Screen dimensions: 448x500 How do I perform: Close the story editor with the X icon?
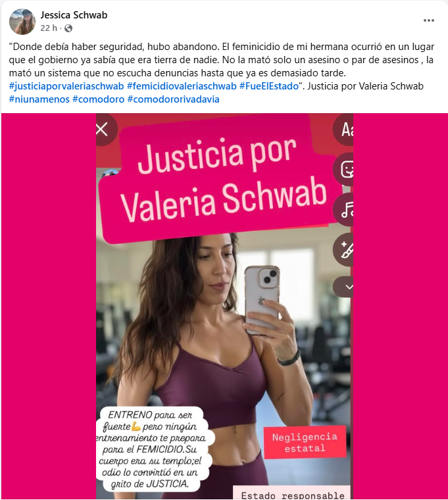[103, 130]
